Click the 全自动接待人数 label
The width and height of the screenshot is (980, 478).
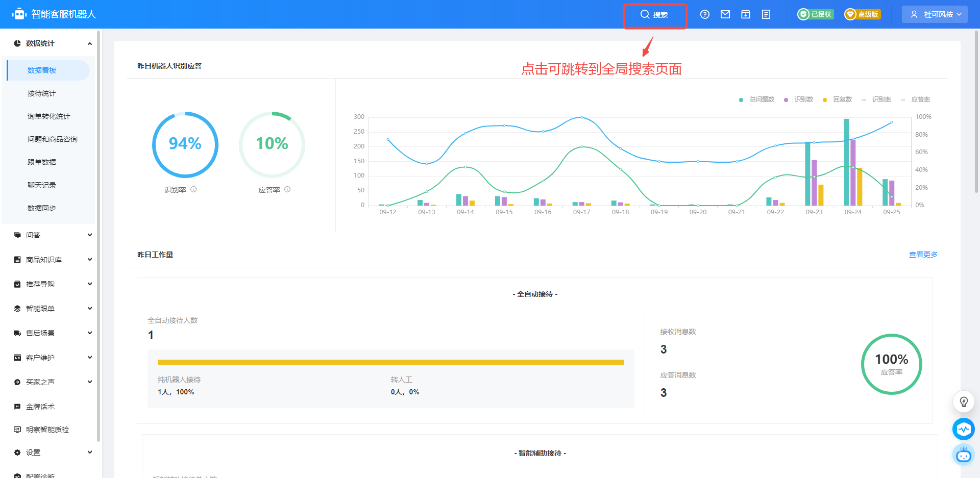(173, 320)
